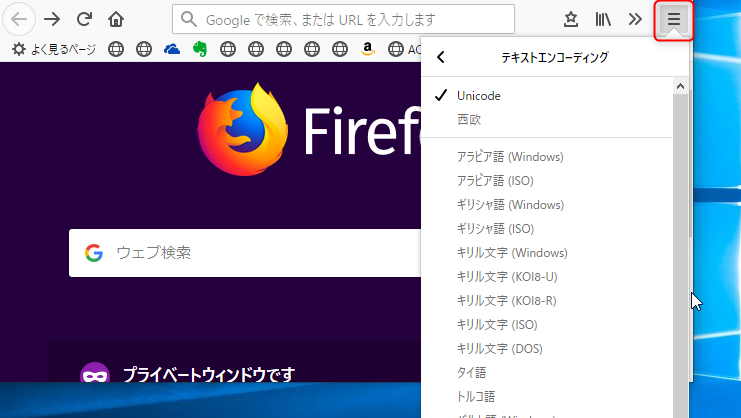
Task: Click the Firefox logo on the page
Action: coord(242,130)
